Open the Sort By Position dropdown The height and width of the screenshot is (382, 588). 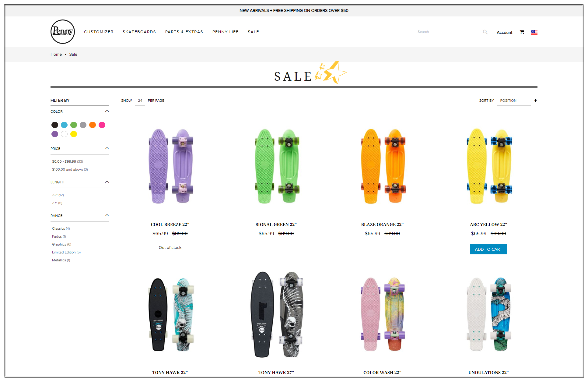[514, 101]
